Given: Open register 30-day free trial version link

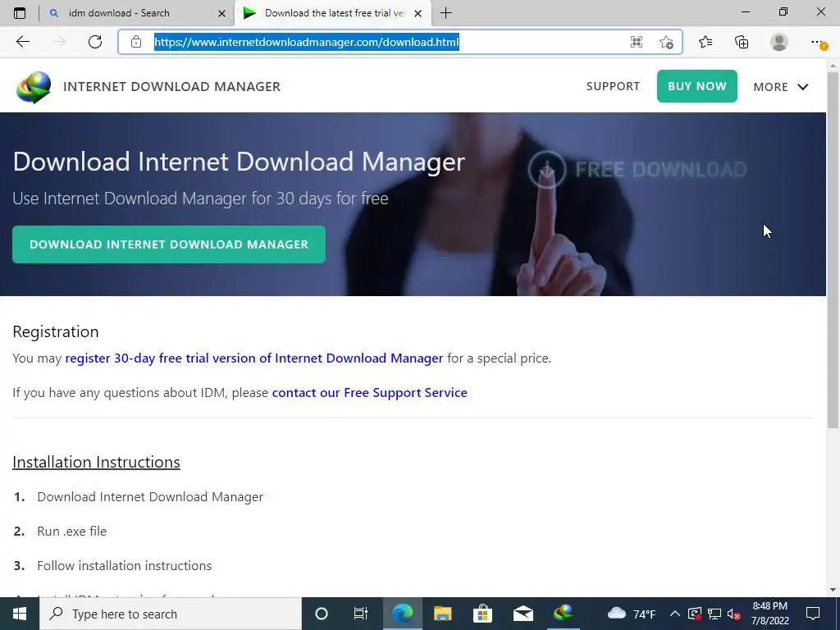Looking at the screenshot, I should [254, 358].
